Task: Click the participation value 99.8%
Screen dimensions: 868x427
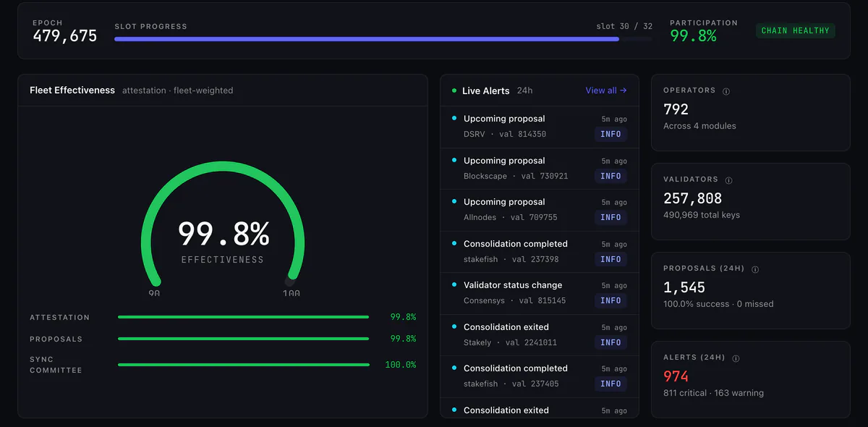Action: (693, 35)
